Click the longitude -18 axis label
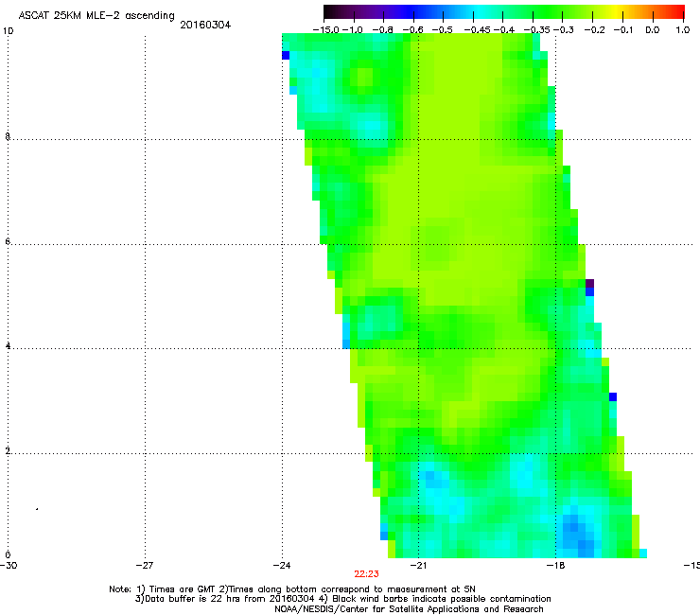The width and height of the screenshot is (700, 615). tap(555, 566)
